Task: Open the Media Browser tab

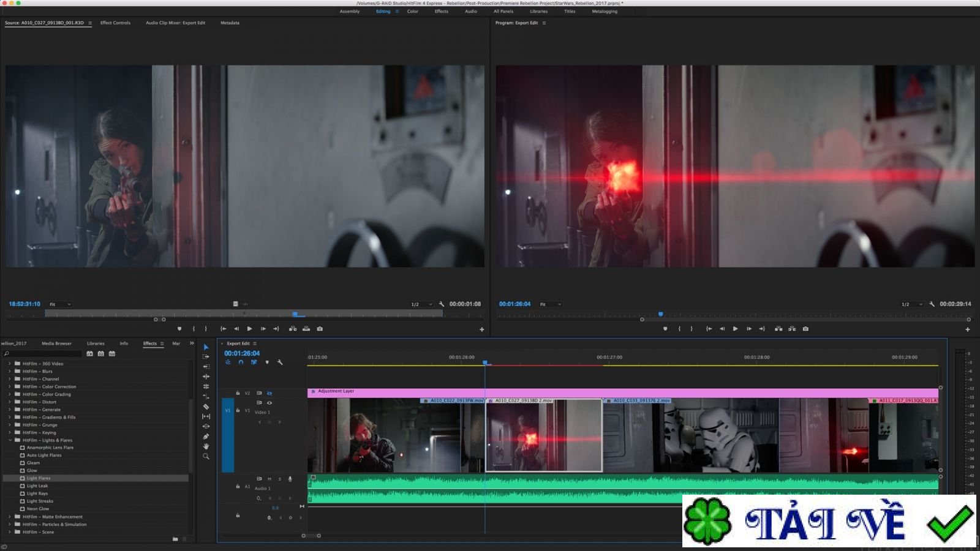Action: (x=56, y=343)
